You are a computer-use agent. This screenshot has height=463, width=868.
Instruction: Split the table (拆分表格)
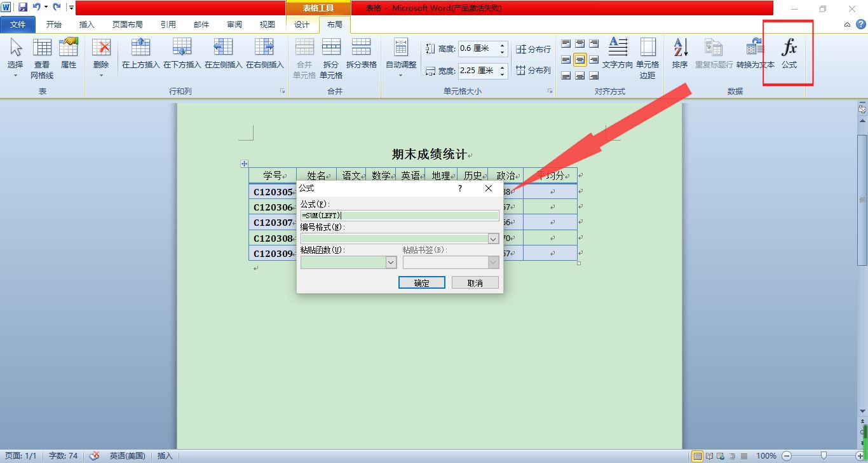[362, 54]
